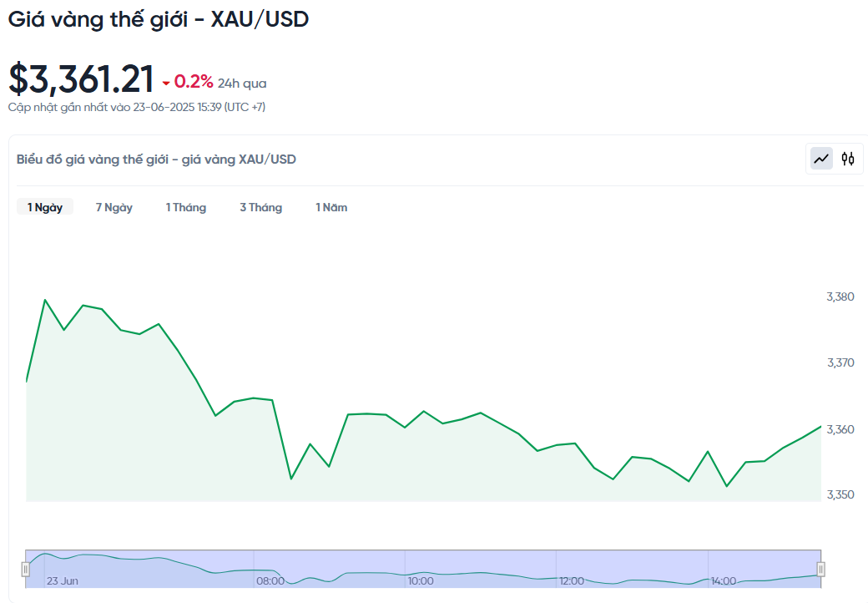Select the 1 Ngày time range
The height and width of the screenshot is (603, 868).
coord(45,207)
